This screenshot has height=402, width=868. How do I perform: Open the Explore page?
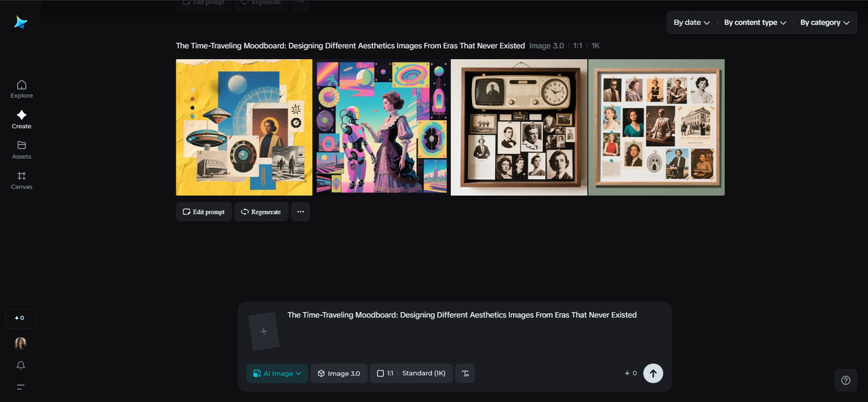(x=21, y=89)
